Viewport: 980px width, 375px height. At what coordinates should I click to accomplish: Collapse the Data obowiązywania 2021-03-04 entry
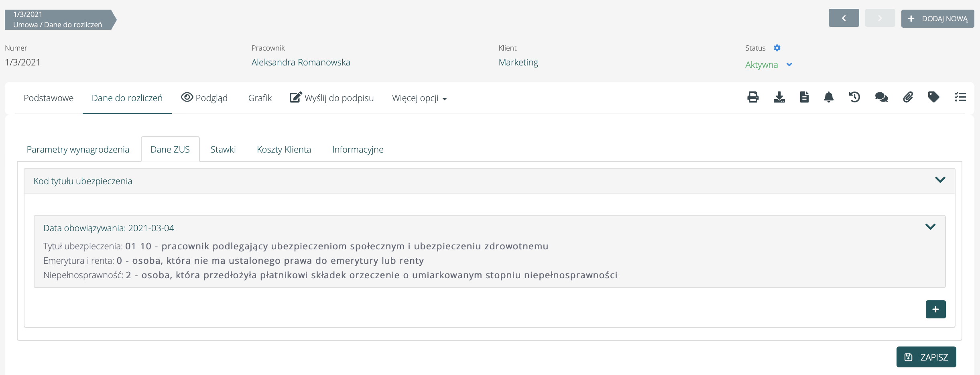(x=930, y=227)
